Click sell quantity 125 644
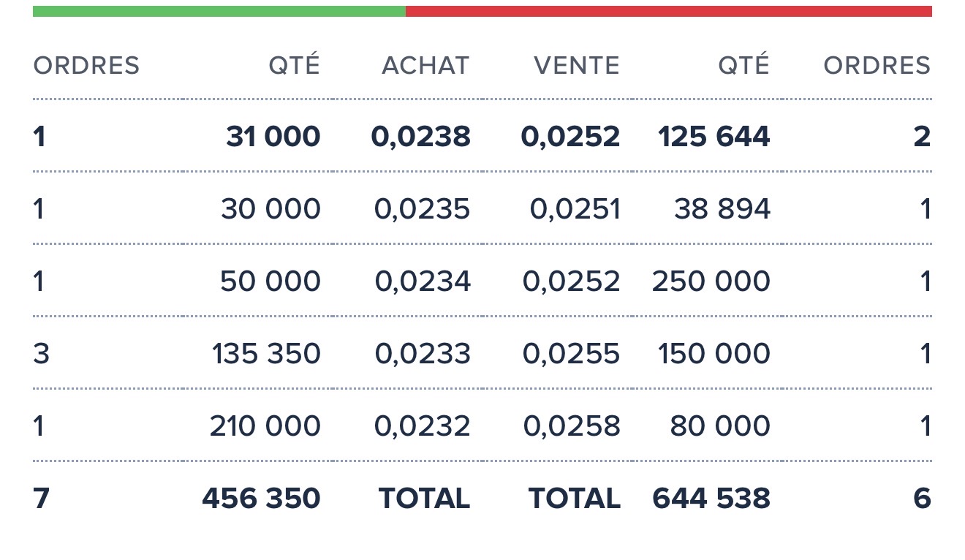 point(714,137)
